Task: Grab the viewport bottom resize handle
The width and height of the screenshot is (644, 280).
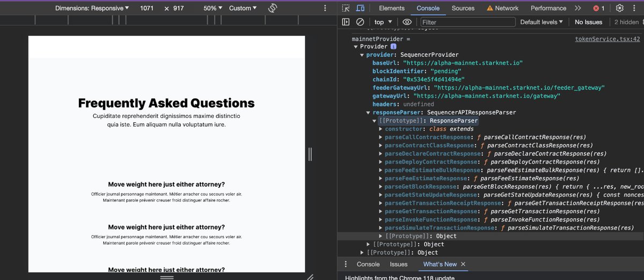Action: (167, 277)
